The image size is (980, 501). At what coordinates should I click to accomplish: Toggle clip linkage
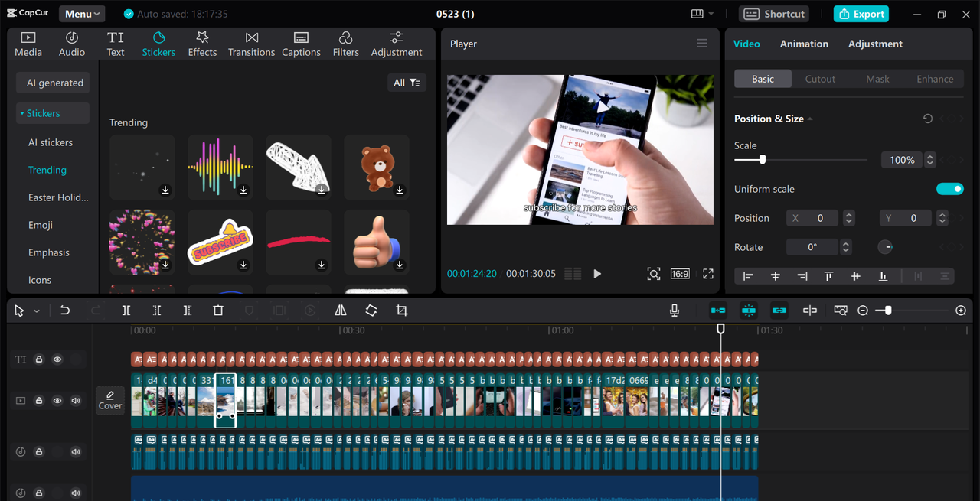[779, 311]
